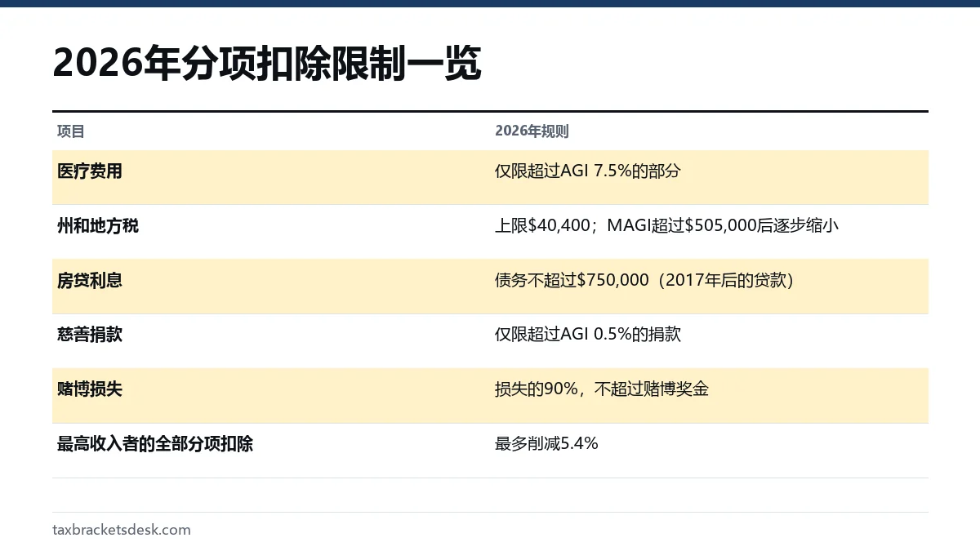Click the row label 医疗费用
980x551 pixels.
coord(90,171)
